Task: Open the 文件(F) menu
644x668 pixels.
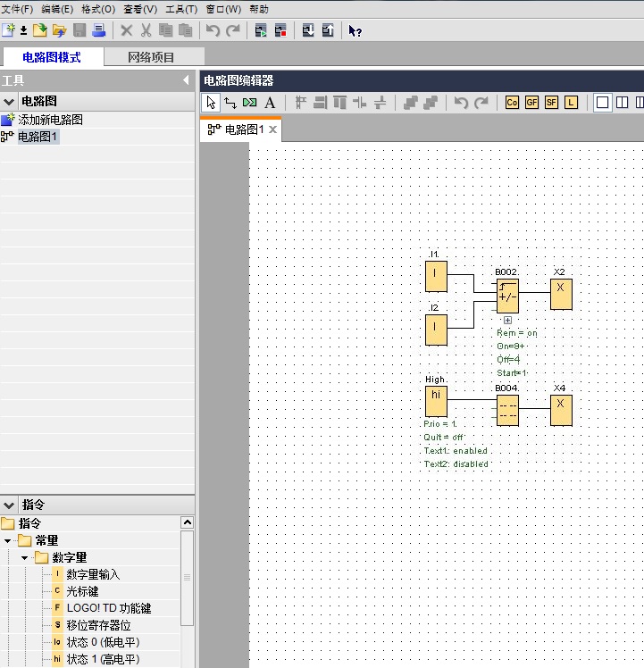Action: point(18,9)
